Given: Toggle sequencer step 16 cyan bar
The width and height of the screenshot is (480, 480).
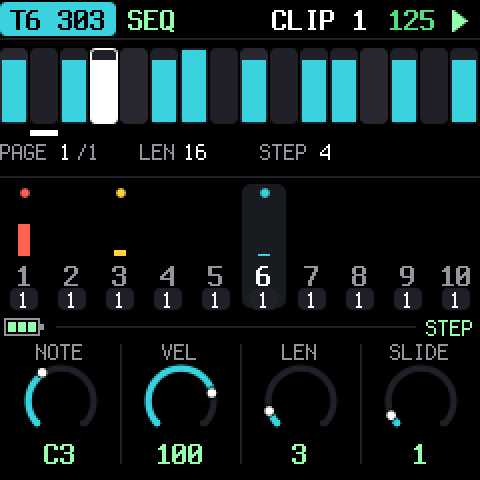Looking at the screenshot, I should 464,86.
